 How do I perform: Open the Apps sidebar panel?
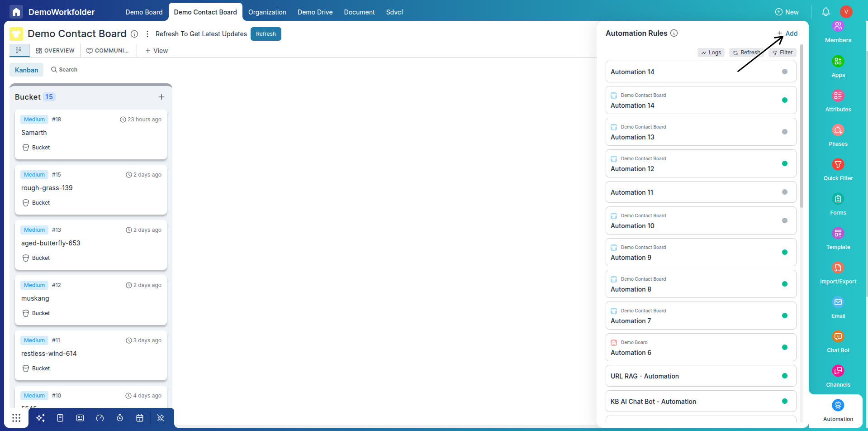(x=838, y=66)
